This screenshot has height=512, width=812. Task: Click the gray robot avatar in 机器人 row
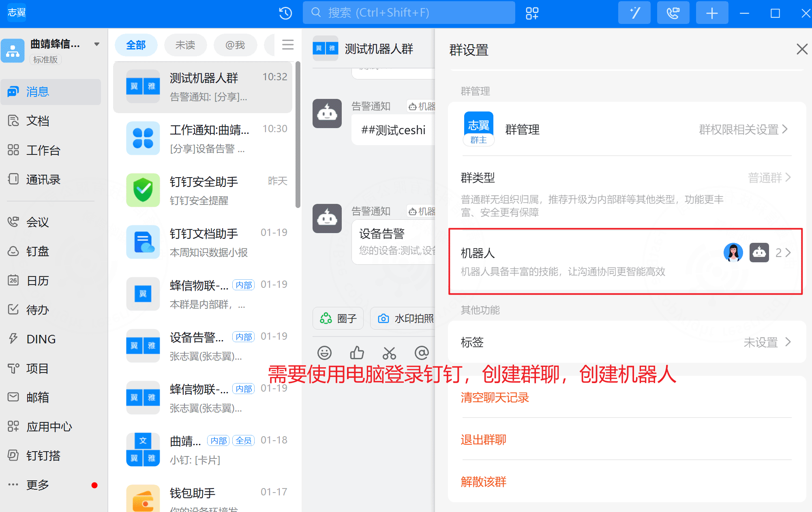pyautogui.click(x=759, y=253)
